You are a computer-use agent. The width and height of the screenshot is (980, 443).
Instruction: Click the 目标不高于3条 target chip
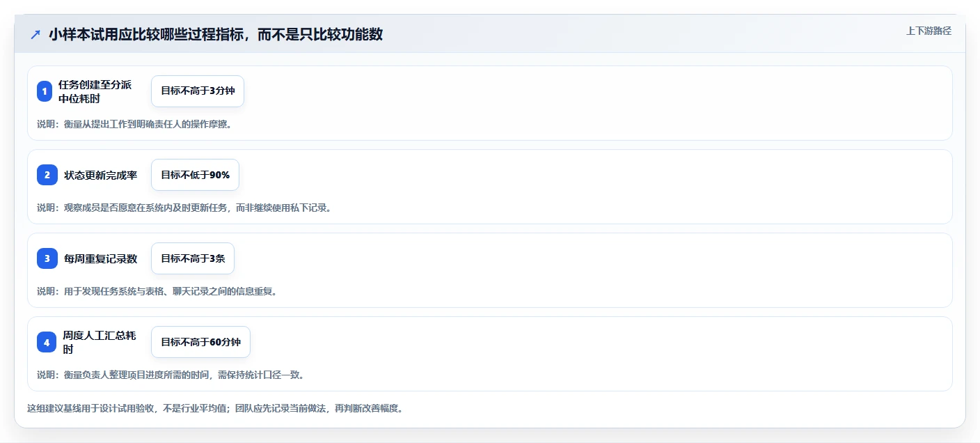coord(193,258)
